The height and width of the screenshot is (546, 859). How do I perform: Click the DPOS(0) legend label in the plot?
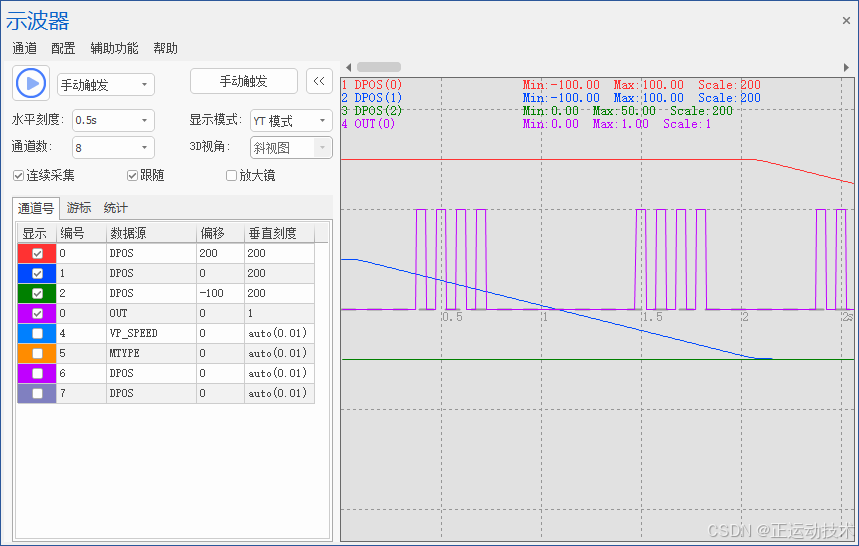point(378,85)
